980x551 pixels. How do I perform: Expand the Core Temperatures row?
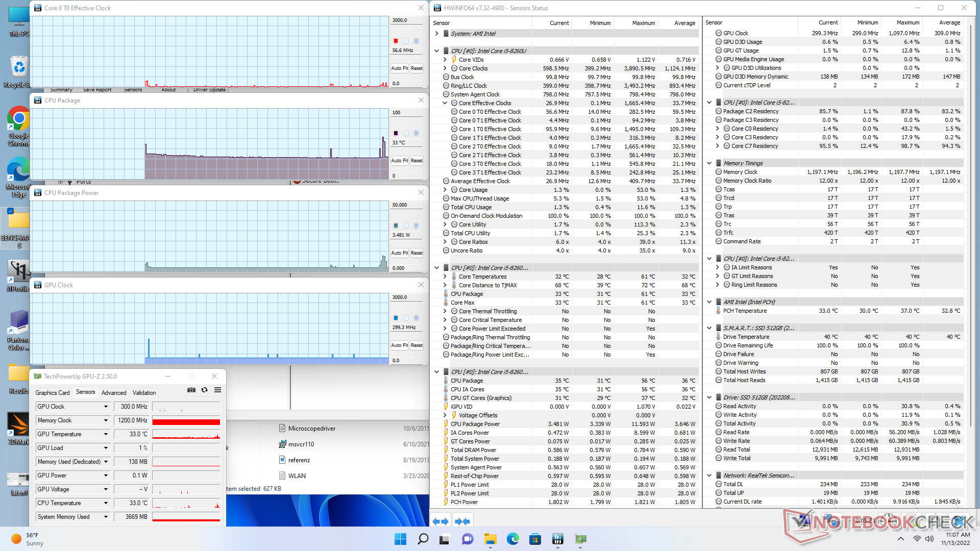(x=445, y=277)
